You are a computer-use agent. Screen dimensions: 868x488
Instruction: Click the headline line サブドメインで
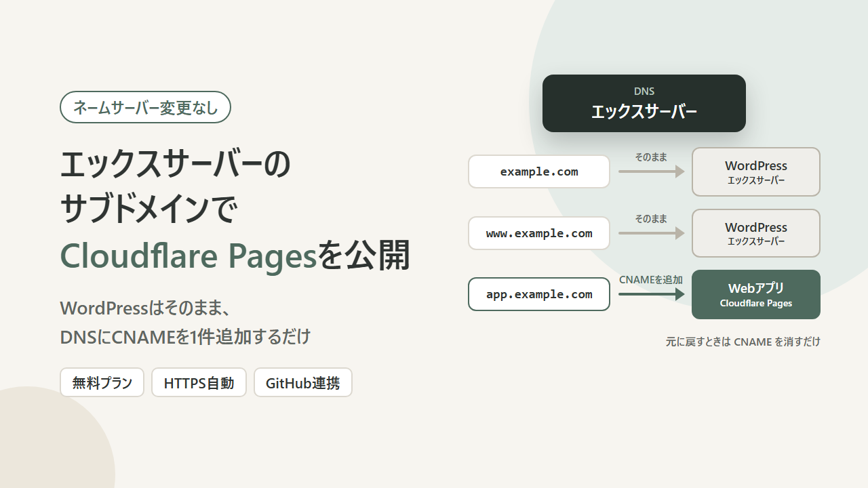click(x=149, y=210)
